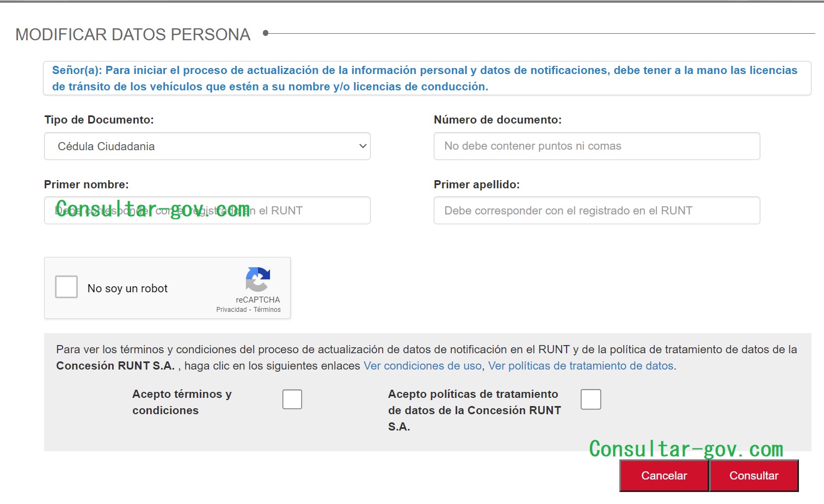
Task: Focus the Número de documento field
Action: pyautogui.click(x=597, y=146)
